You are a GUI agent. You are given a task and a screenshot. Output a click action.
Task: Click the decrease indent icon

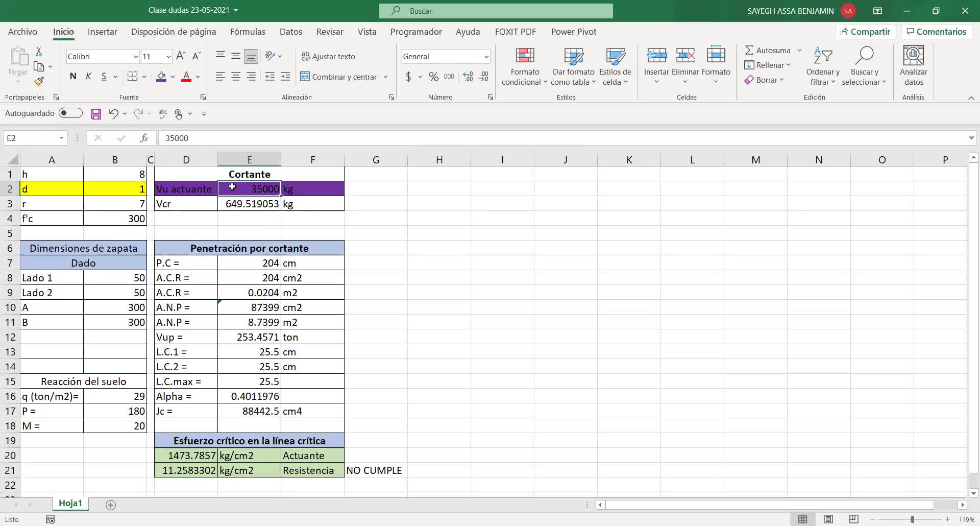[x=270, y=77]
